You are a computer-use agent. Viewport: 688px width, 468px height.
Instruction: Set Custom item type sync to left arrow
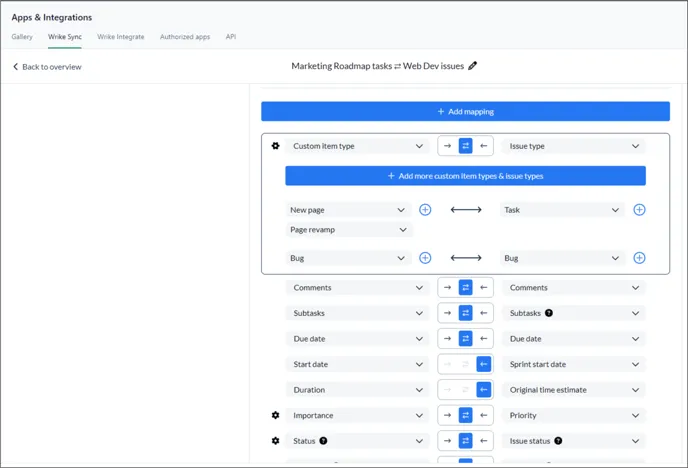tap(484, 146)
